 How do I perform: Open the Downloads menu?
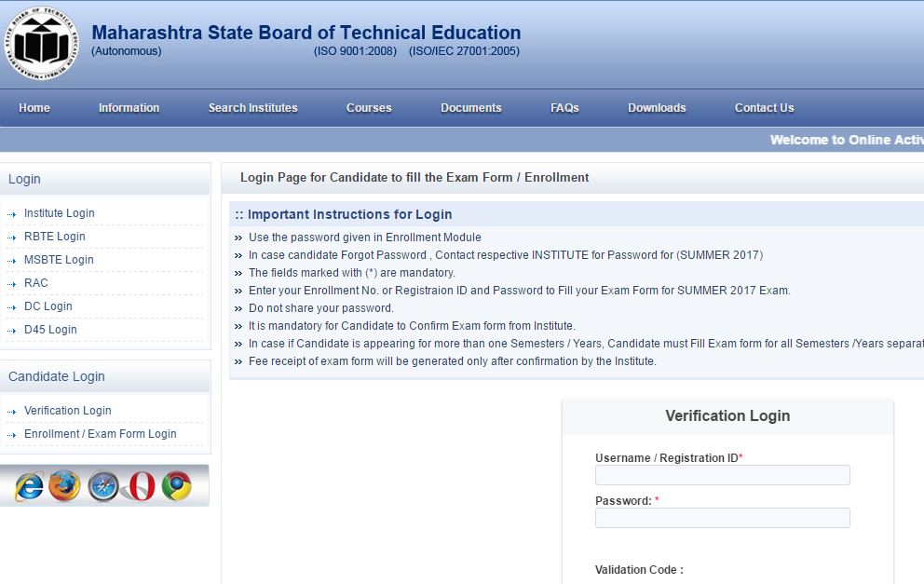point(657,108)
